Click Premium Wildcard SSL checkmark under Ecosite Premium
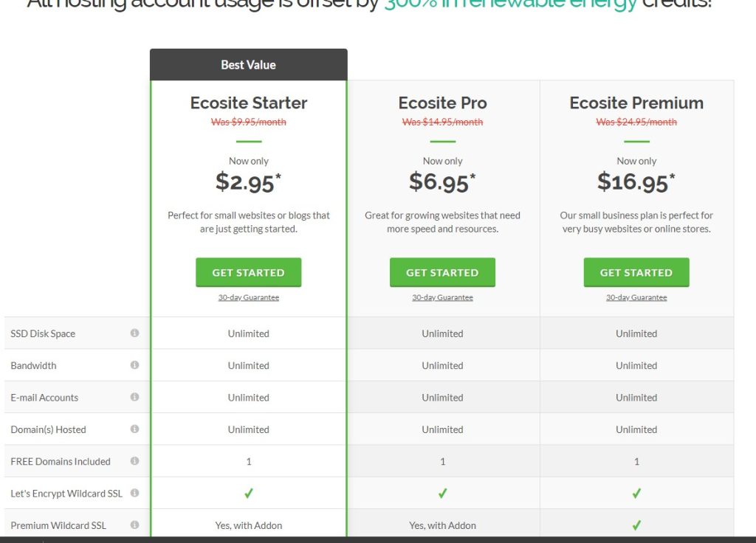 [636, 525]
